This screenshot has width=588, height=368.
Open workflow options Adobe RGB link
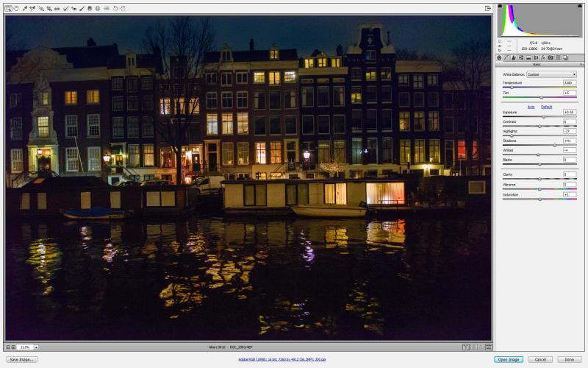pos(282,359)
